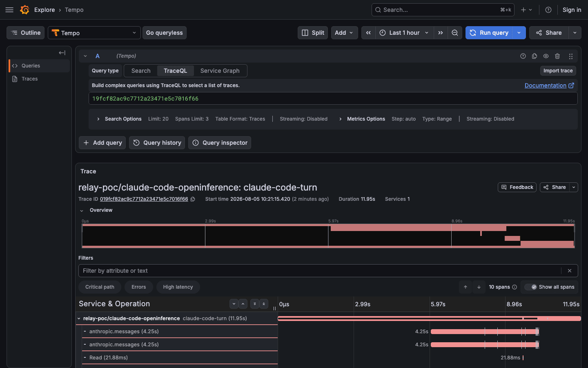Open Query history

[157, 143]
